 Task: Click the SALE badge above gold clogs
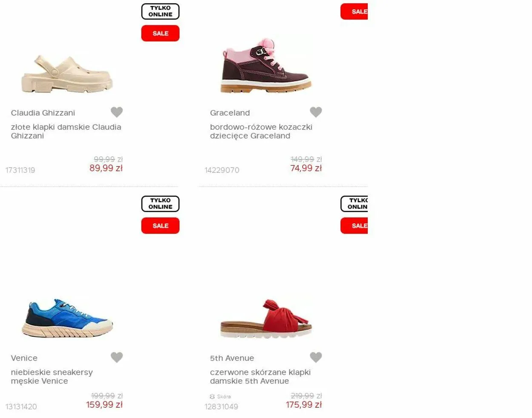click(x=160, y=33)
